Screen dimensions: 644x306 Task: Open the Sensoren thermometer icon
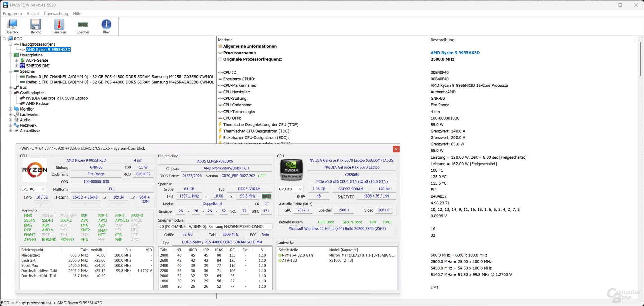coord(59,26)
